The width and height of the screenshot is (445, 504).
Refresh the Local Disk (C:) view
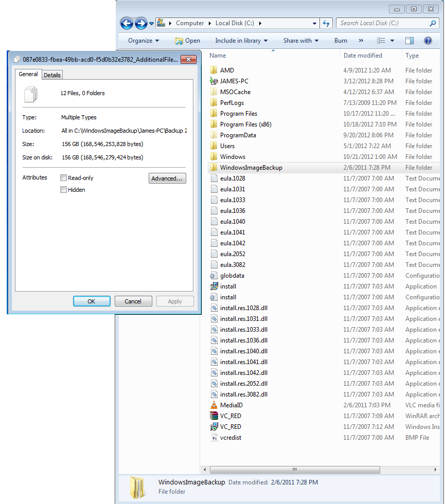pos(326,23)
